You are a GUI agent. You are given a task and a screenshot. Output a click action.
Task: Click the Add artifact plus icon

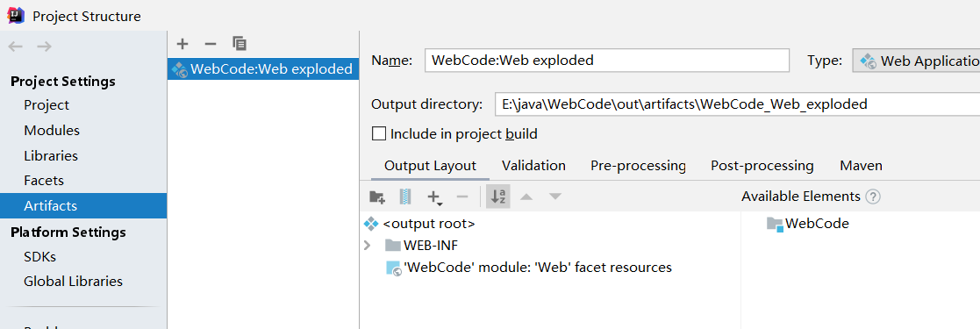coord(182,44)
